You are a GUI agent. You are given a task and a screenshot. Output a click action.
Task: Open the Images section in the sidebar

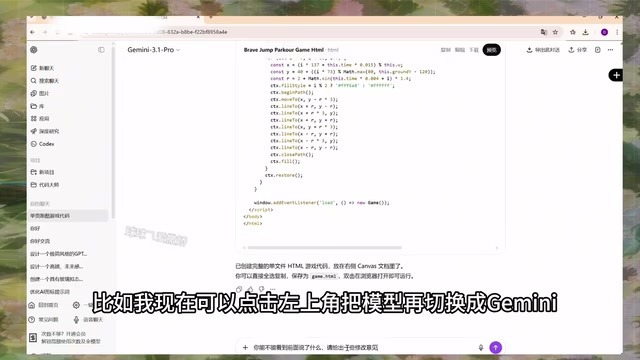[40, 93]
